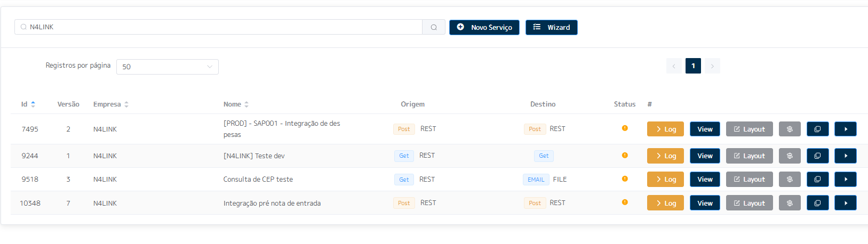Open Layout for service 9244
Image resolution: width=868 pixels, height=244 pixels.
pos(750,156)
